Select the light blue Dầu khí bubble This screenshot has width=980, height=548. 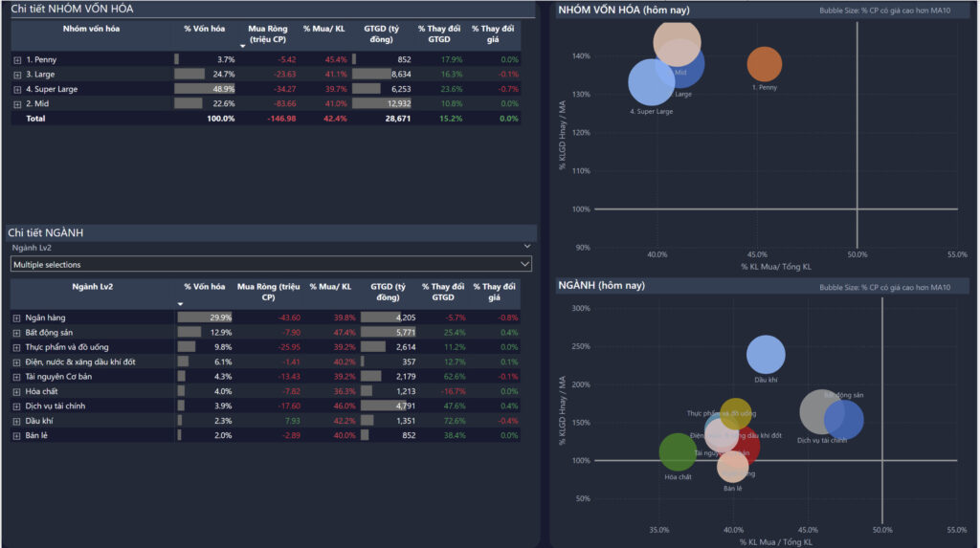click(x=766, y=354)
